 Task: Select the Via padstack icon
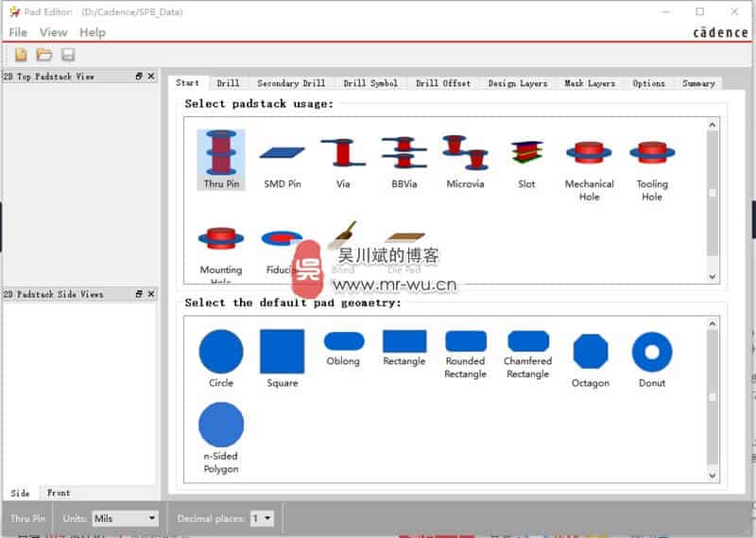tap(343, 152)
